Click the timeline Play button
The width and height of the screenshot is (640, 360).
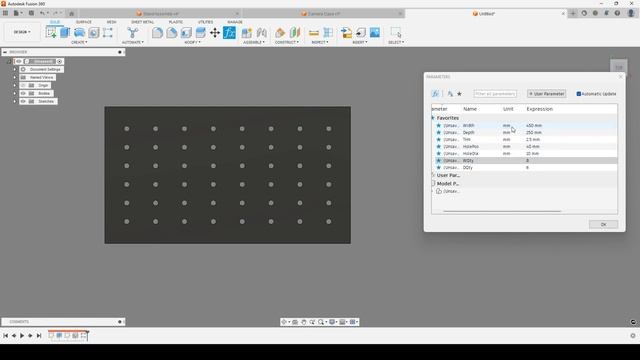click(22, 336)
